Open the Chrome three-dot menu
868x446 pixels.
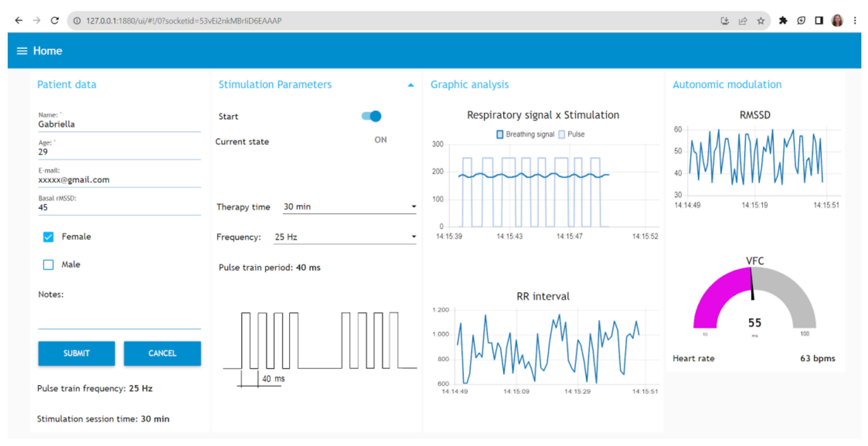pos(855,21)
